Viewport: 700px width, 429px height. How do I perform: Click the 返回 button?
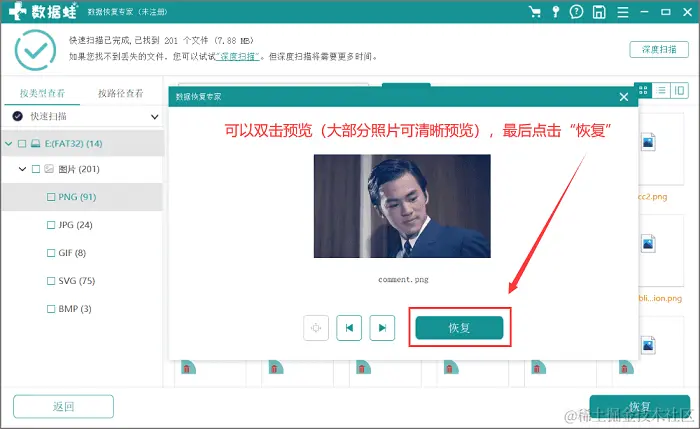pos(63,406)
